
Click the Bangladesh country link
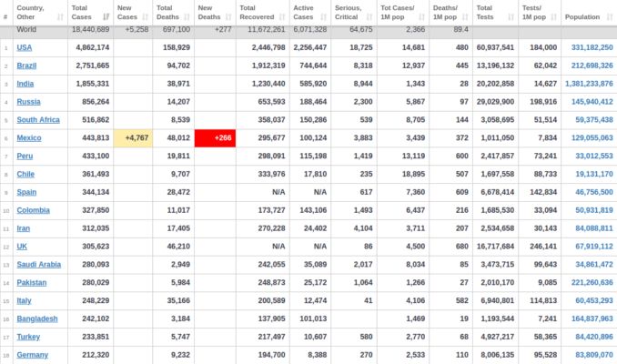click(x=37, y=318)
